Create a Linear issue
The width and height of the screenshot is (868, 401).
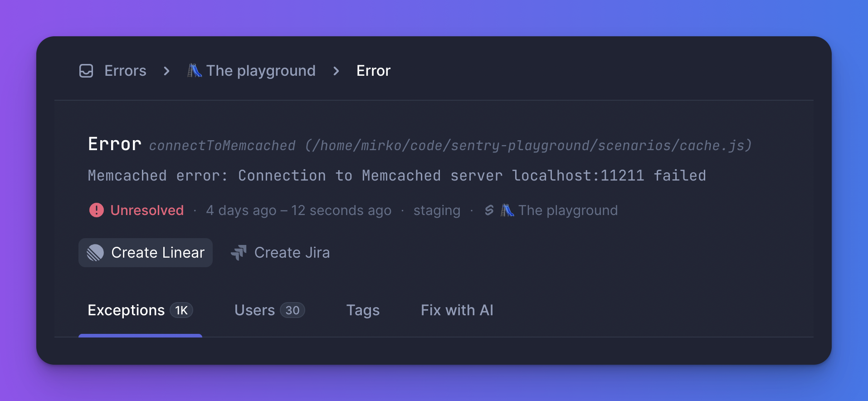click(x=146, y=253)
